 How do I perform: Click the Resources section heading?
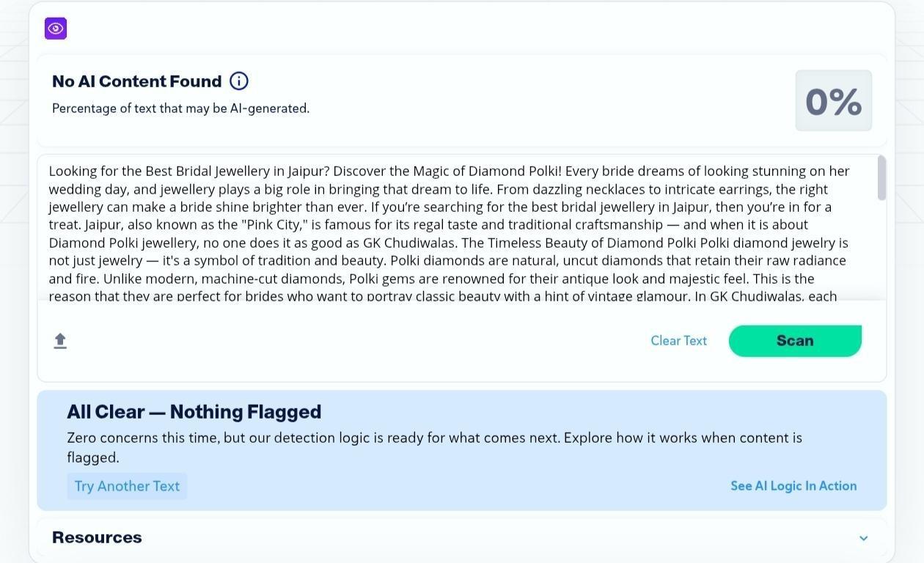coord(97,537)
